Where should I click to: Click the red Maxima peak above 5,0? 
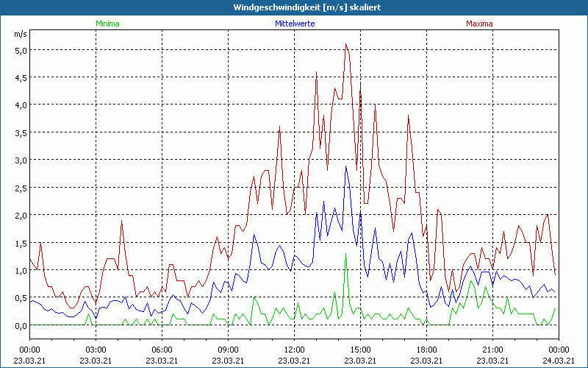[345, 45]
